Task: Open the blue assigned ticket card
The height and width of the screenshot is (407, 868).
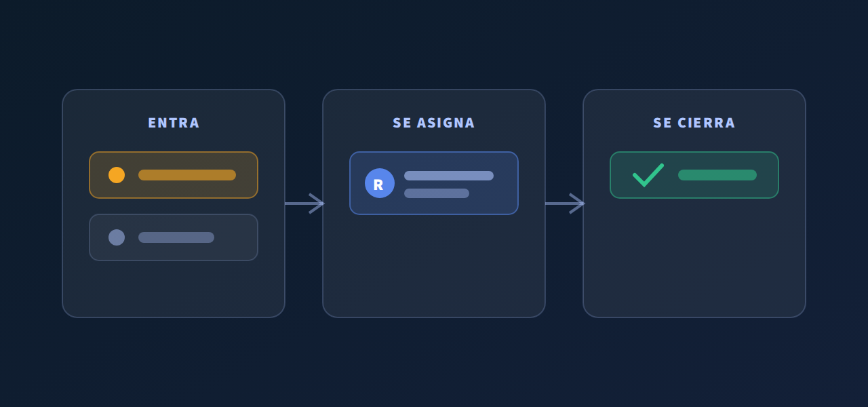Action: (x=434, y=183)
